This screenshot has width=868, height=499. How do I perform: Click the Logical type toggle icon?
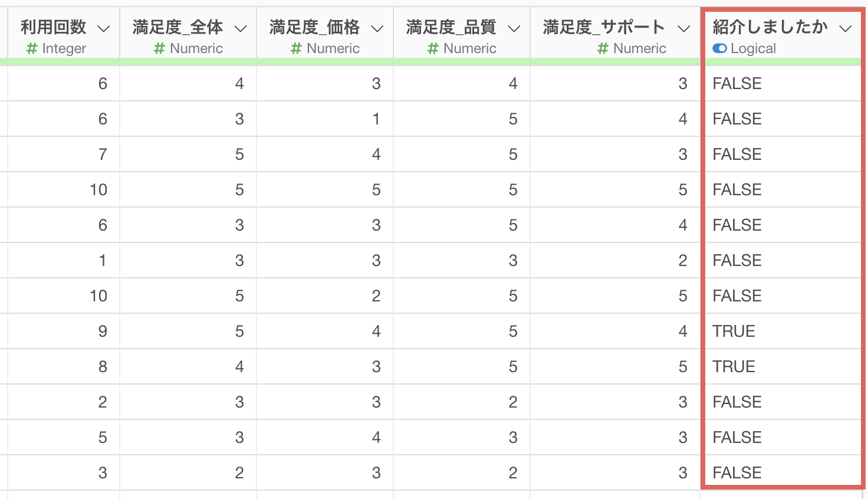coord(719,48)
